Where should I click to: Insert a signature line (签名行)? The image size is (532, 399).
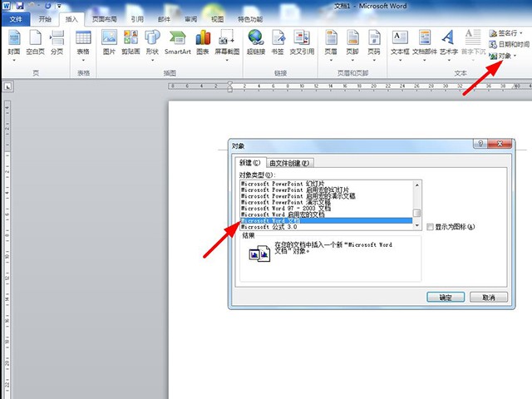pyautogui.click(x=505, y=33)
